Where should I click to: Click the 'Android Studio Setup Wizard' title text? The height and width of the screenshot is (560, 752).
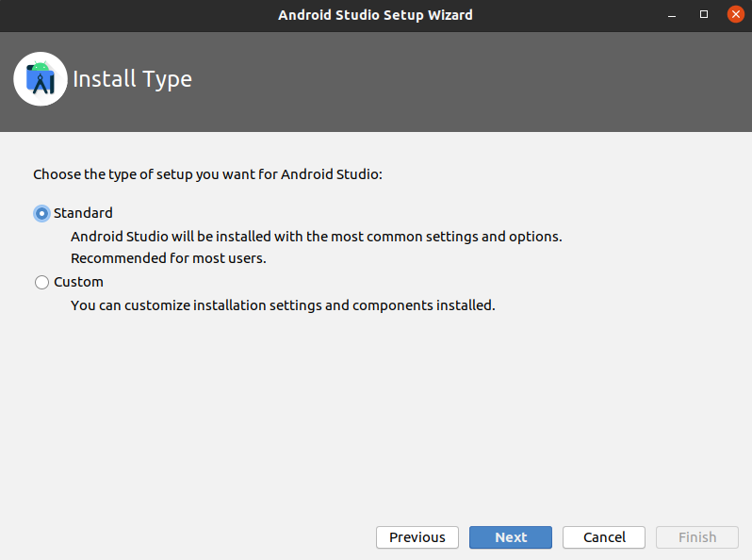375,15
